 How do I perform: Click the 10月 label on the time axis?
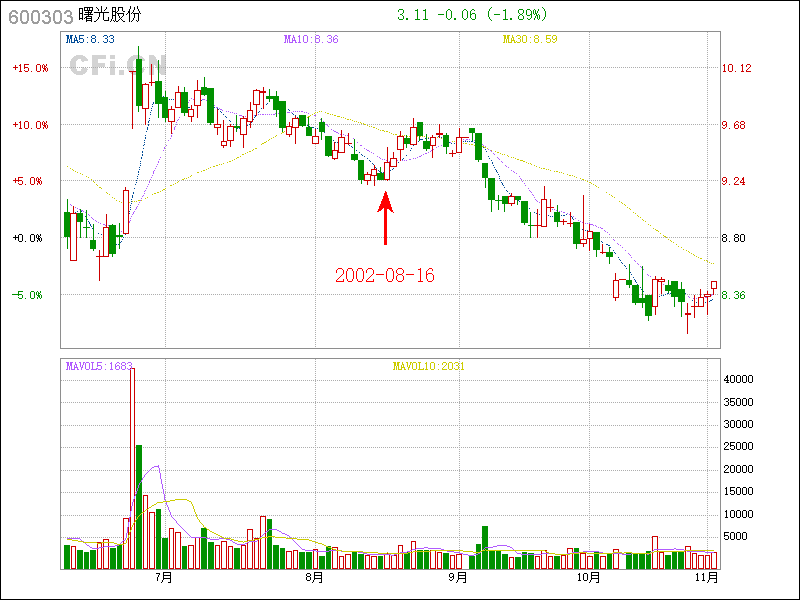coord(589,578)
